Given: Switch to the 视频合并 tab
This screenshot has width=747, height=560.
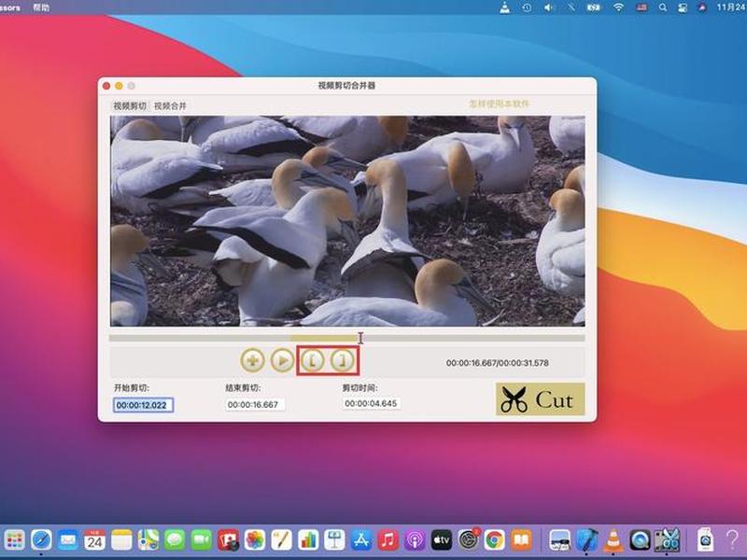Looking at the screenshot, I should click(x=170, y=105).
